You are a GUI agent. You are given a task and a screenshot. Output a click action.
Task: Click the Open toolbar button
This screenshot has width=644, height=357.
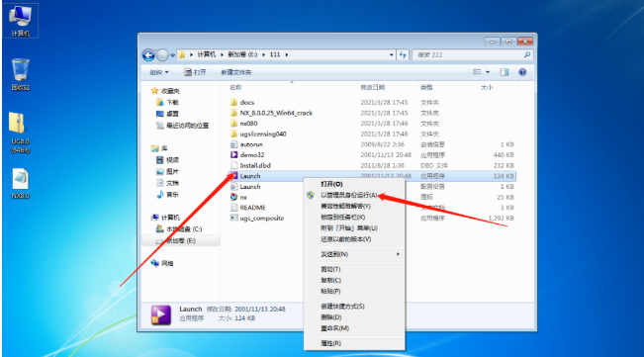[x=195, y=72]
